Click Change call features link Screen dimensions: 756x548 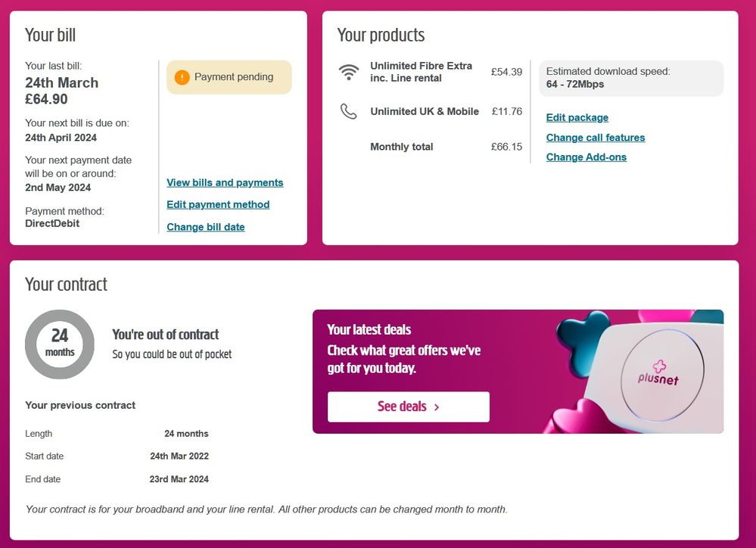pos(596,138)
